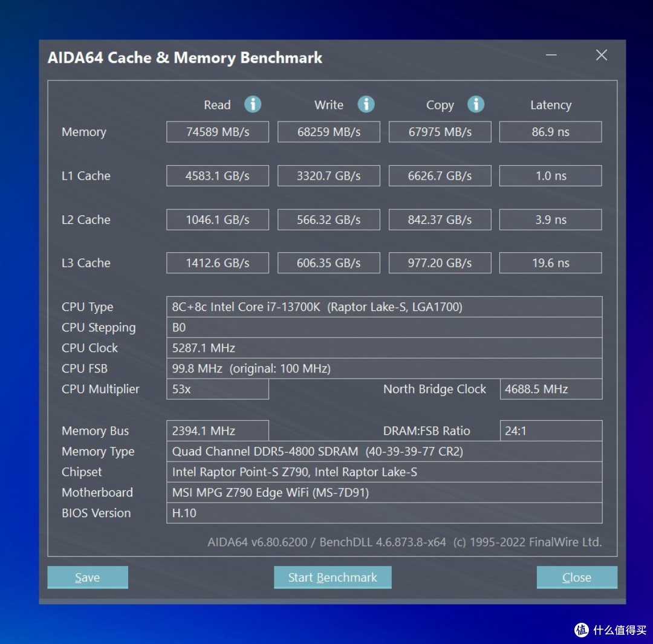
Task: Click the Copy info icon
Action: point(476,104)
